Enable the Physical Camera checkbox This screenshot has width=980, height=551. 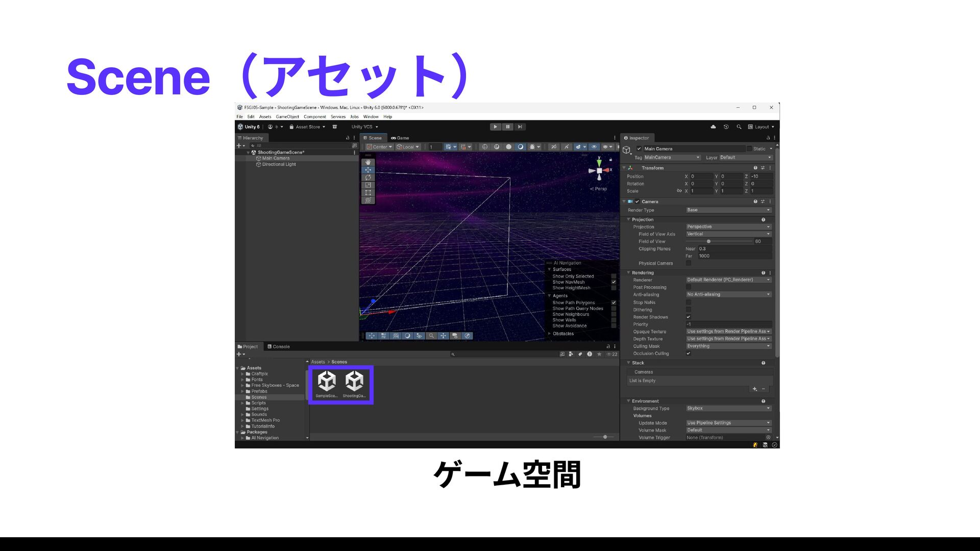[x=689, y=263]
